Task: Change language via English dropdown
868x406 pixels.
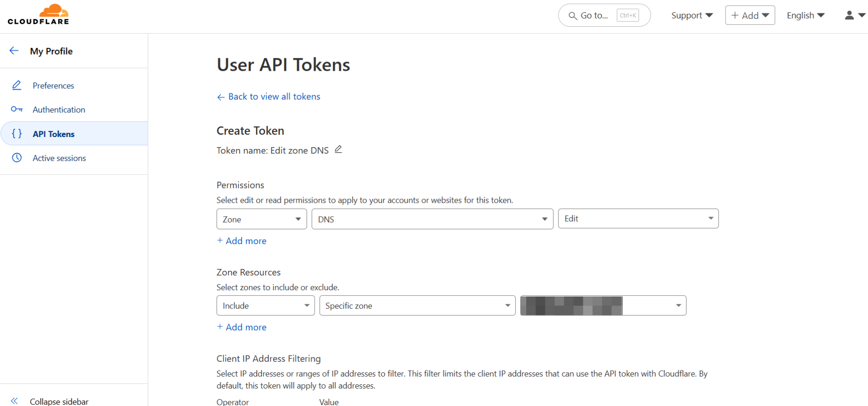Action: pyautogui.click(x=805, y=15)
